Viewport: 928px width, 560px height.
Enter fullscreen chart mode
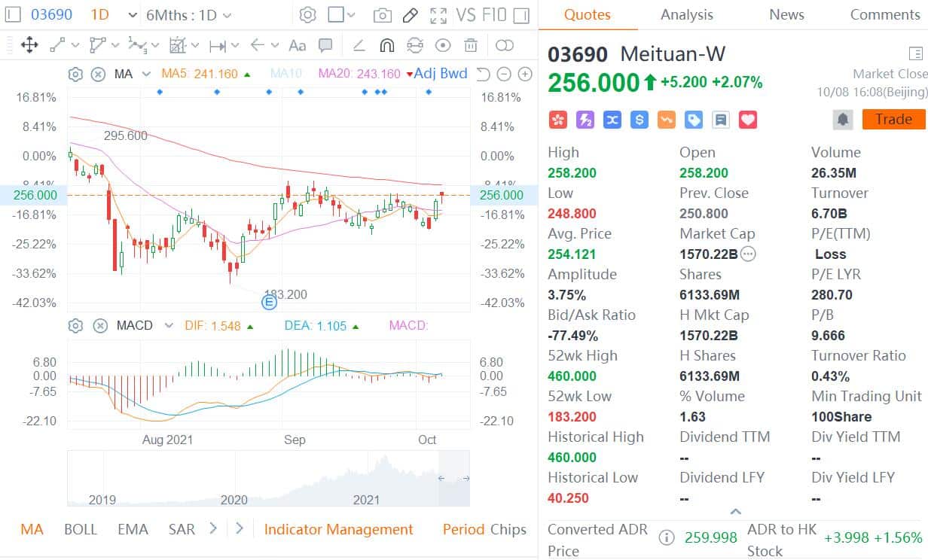pyautogui.click(x=438, y=15)
